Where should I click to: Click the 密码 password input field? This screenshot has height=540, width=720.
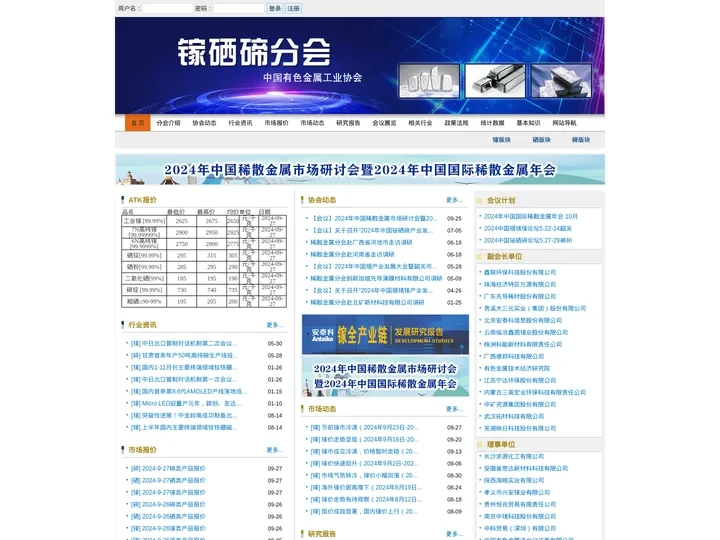(x=239, y=8)
